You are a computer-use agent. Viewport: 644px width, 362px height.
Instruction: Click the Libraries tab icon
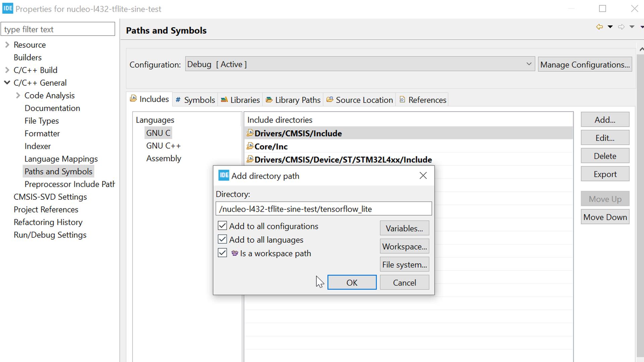coord(224,100)
